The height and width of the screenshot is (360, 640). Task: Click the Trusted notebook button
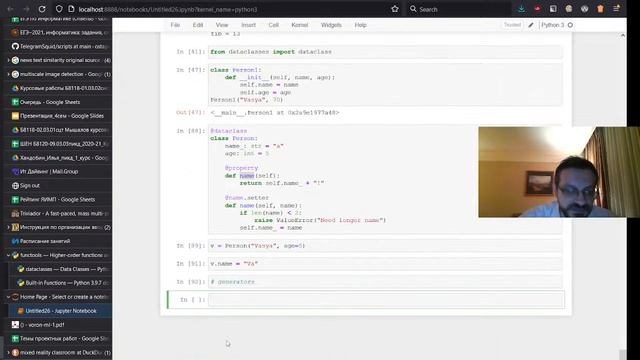[512, 25]
